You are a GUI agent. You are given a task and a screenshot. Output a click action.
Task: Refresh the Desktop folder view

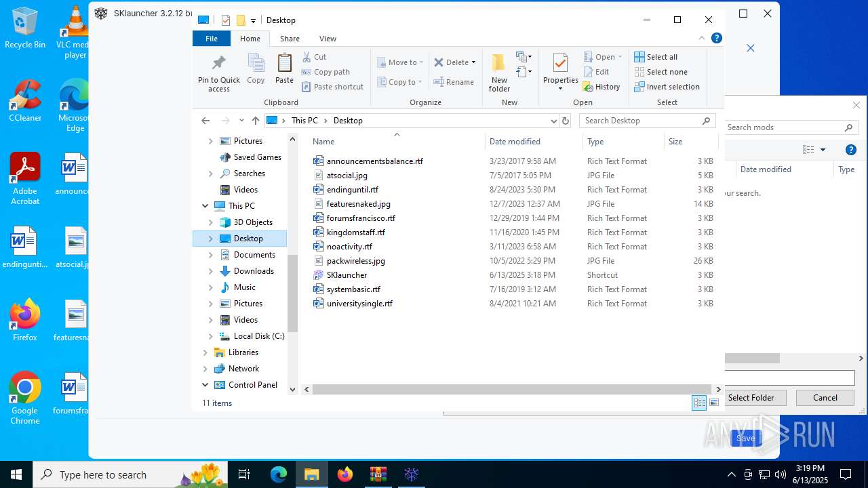566,121
